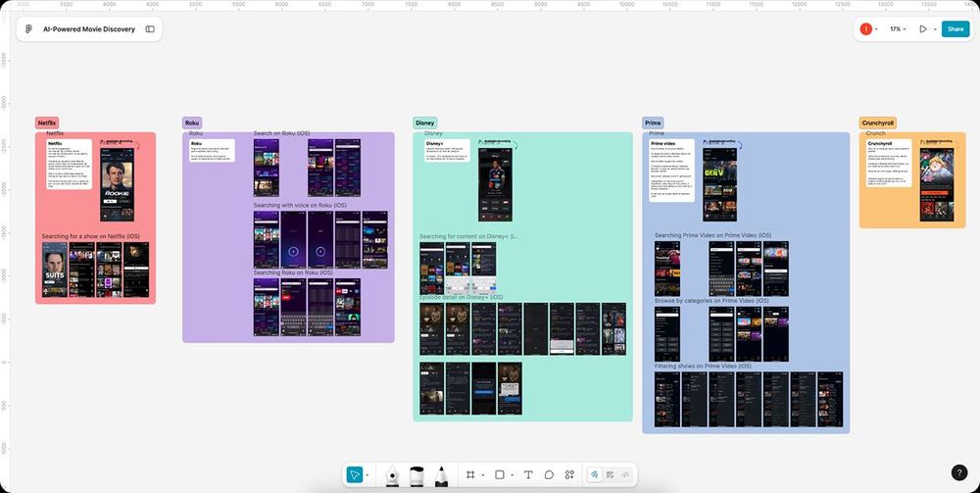Switch to Design mode
Viewport: 980px width, 493px height.
611,475
